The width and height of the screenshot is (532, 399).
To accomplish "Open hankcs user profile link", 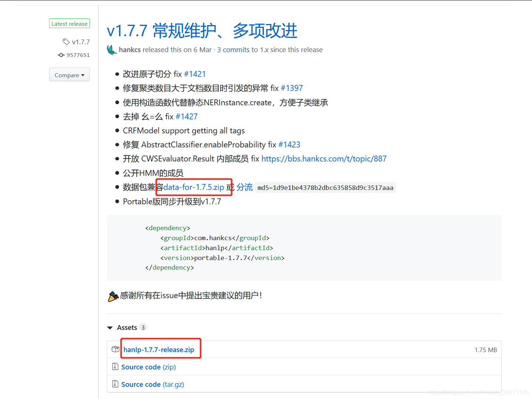I will [x=130, y=50].
